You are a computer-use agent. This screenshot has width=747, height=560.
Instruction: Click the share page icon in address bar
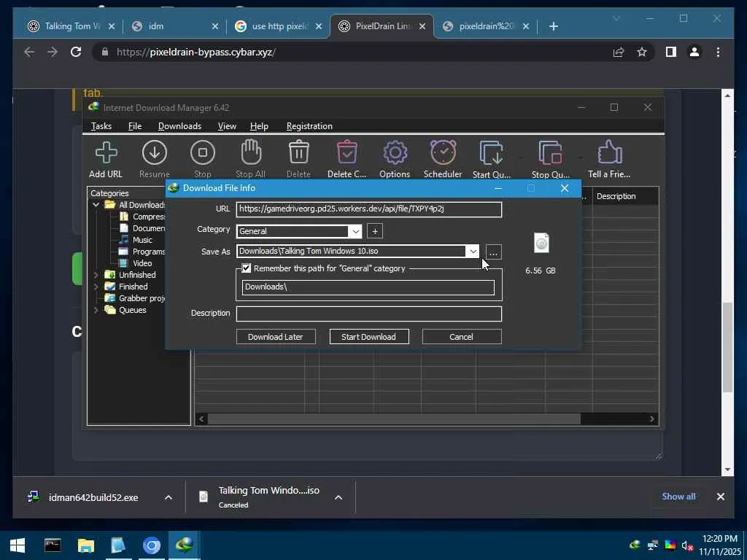pos(619,52)
